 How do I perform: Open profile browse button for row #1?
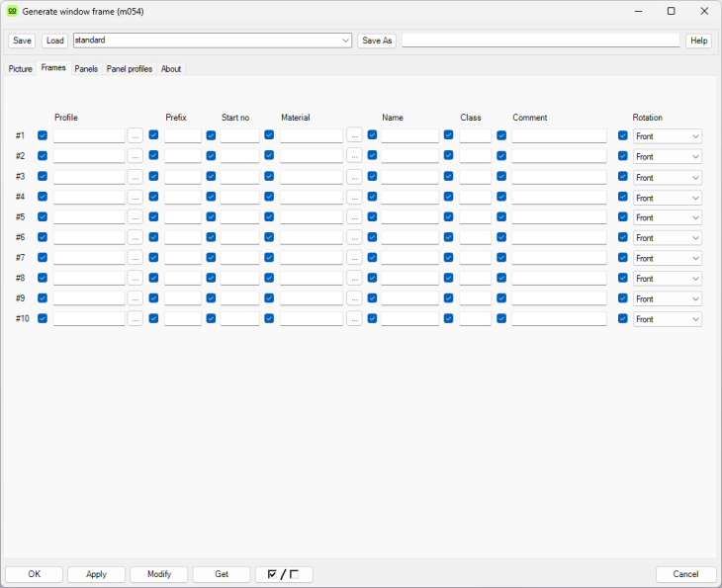(135, 135)
